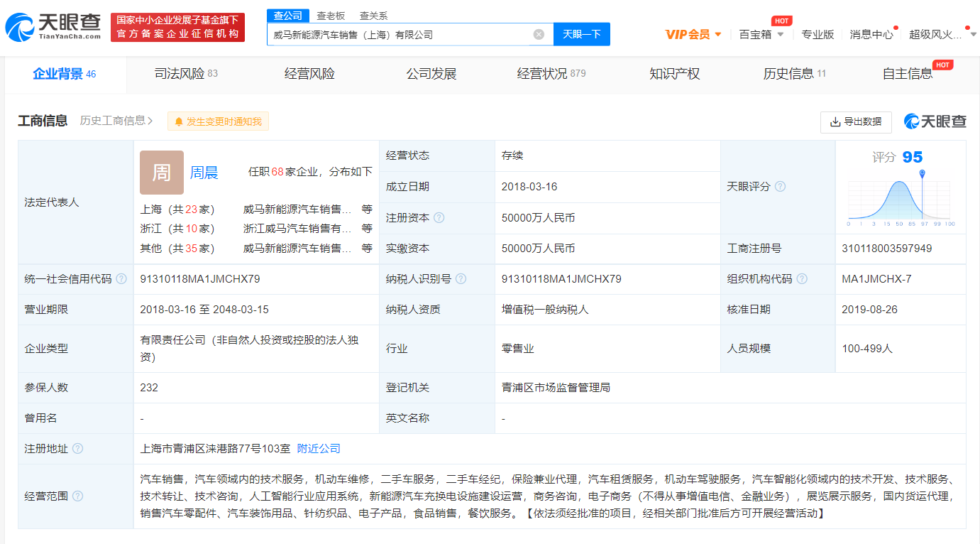Open the 消息中心 link

tap(871, 34)
